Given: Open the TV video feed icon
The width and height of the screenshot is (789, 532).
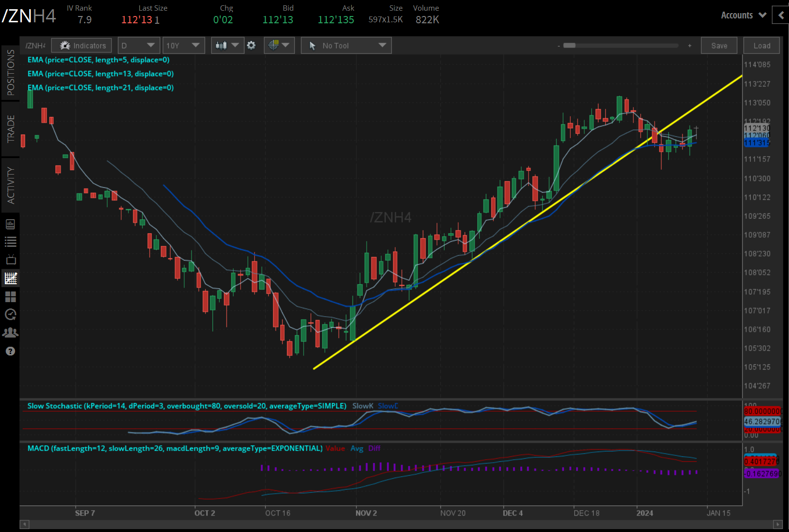Looking at the screenshot, I should click(10, 259).
